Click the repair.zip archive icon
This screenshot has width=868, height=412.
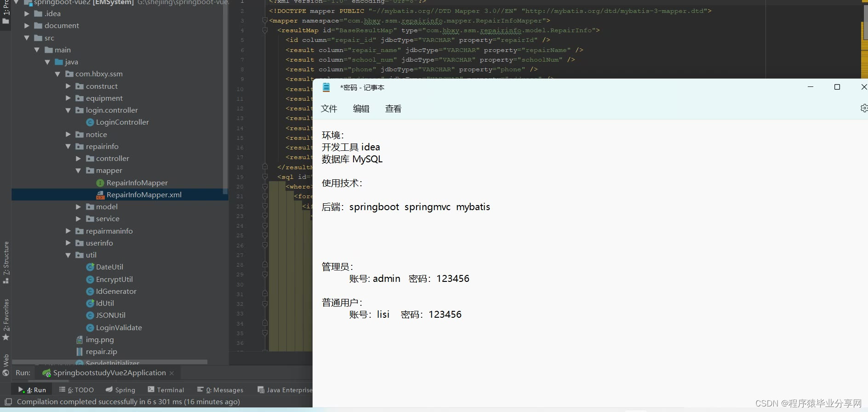(80, 352)
